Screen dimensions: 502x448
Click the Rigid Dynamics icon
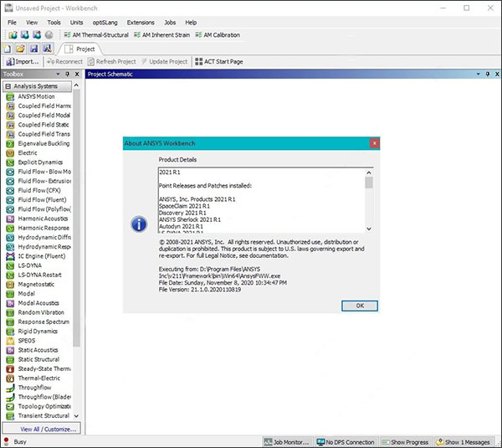click(x=10, y=332)
